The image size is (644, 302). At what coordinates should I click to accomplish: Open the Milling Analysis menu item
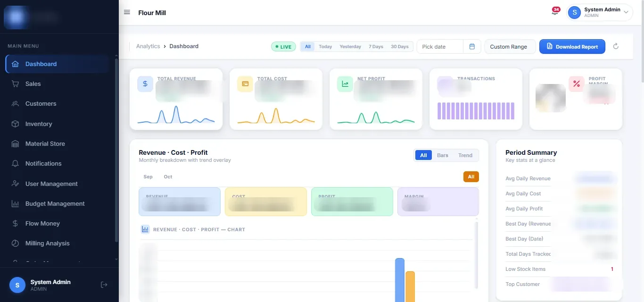[x=58, y=243]
